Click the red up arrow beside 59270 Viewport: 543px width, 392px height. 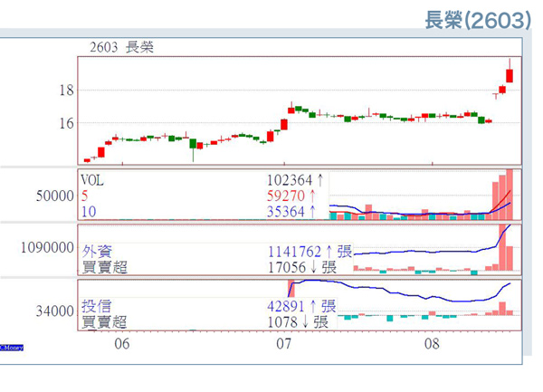point(312,196)
